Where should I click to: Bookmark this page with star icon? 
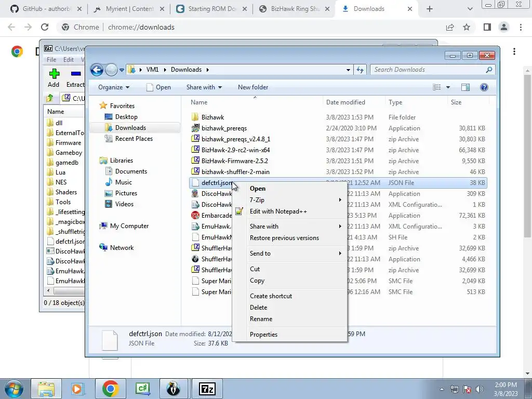(x=467, y=27)
